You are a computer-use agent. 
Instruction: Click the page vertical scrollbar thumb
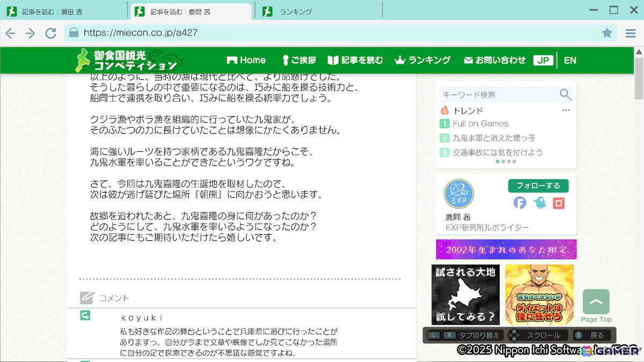click(x=639, y=78)
